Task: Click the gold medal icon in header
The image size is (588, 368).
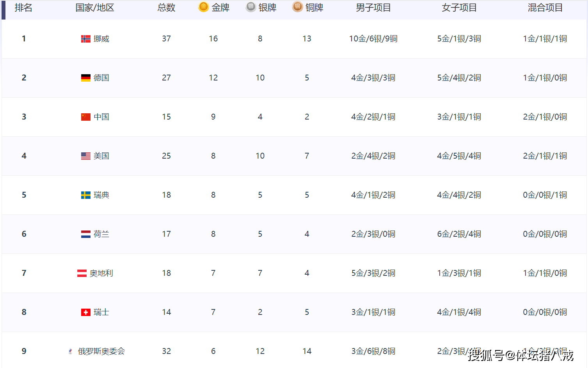Action: coord(204,7)
